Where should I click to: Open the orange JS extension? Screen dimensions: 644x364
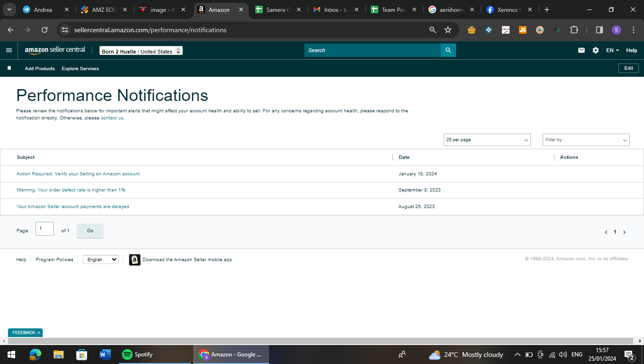click(x=523, y=30)
